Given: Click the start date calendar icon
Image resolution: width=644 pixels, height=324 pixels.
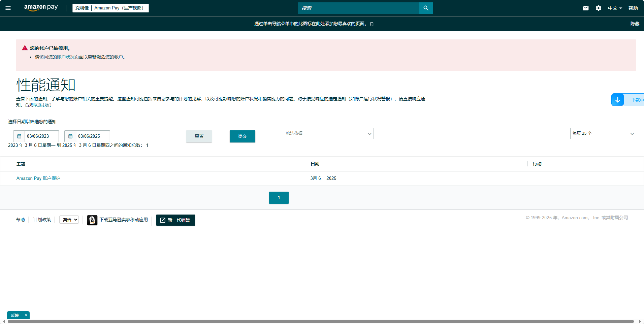Looking at the screenshot, I should pos(19,136).
